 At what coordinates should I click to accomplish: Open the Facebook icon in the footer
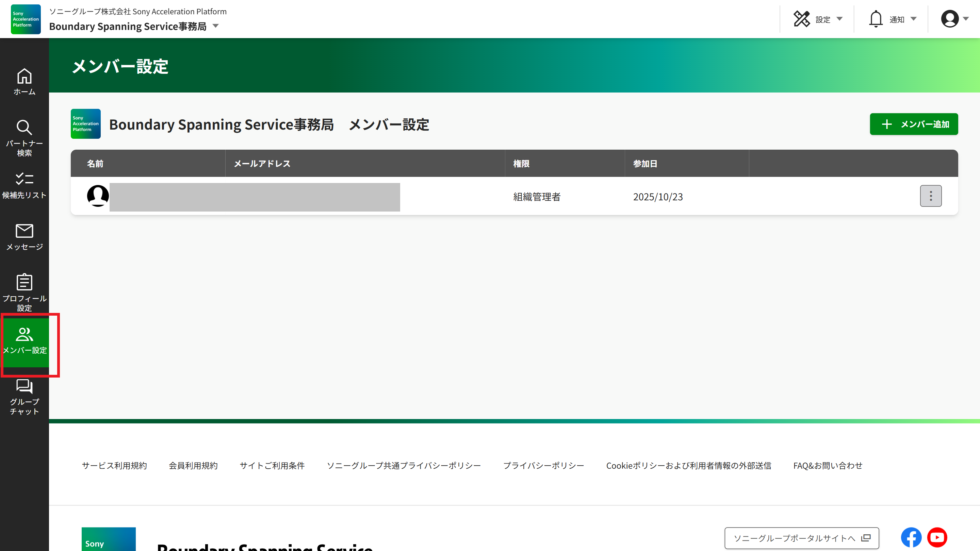tap(911, 537)
